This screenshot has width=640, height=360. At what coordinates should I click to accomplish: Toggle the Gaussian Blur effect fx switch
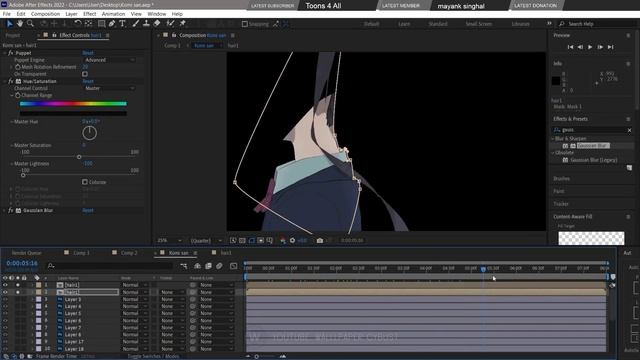coord(11,211)
